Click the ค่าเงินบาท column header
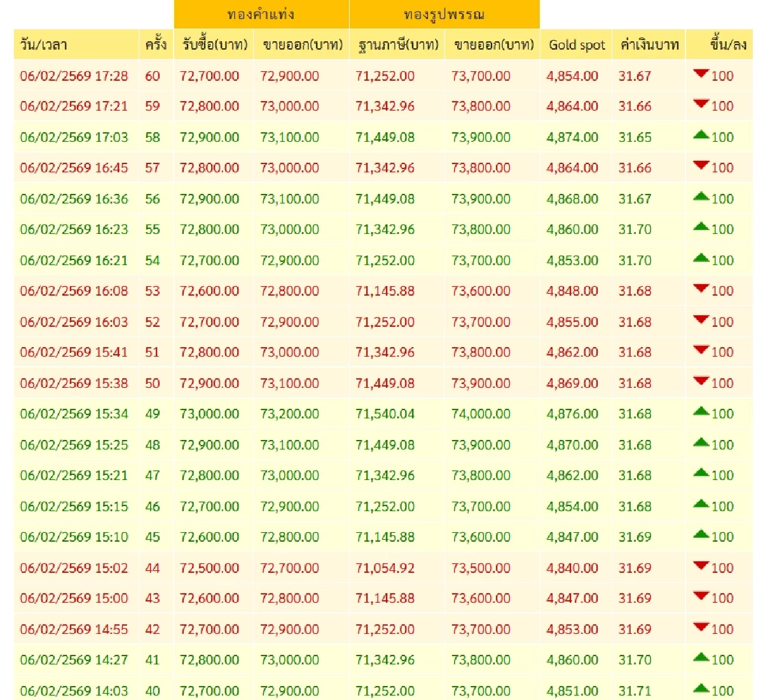763x700 pixels. tap(649, 45)
